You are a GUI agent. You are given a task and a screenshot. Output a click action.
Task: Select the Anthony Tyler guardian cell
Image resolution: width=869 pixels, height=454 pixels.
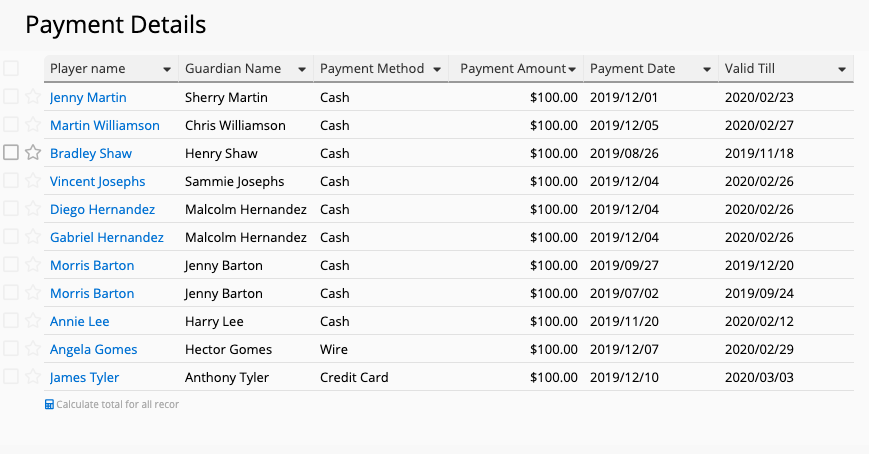point(227,378)
